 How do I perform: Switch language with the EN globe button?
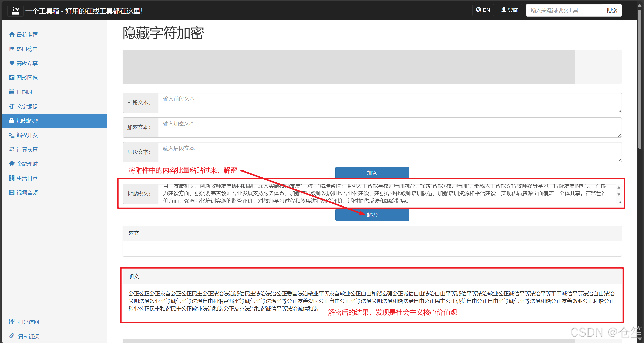click(x=483, y=10)
